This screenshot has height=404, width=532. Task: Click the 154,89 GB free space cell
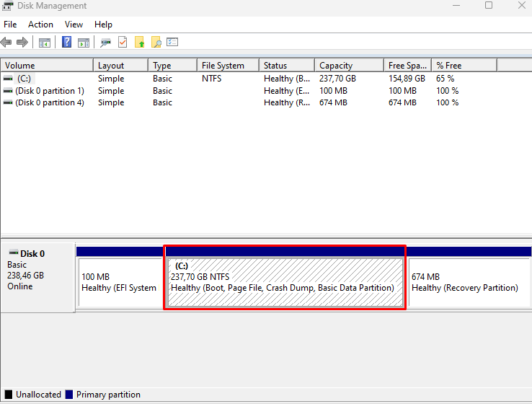(407, 79)
